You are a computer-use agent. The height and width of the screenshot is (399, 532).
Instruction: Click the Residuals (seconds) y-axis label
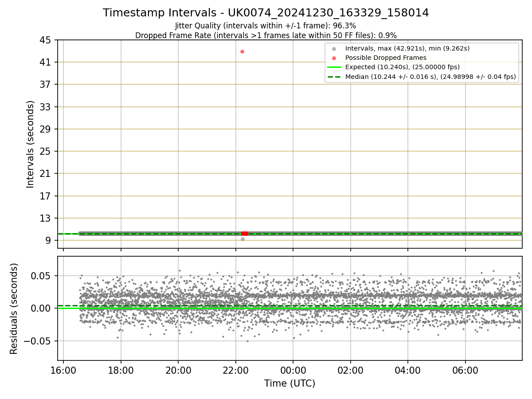click(14, 309)
